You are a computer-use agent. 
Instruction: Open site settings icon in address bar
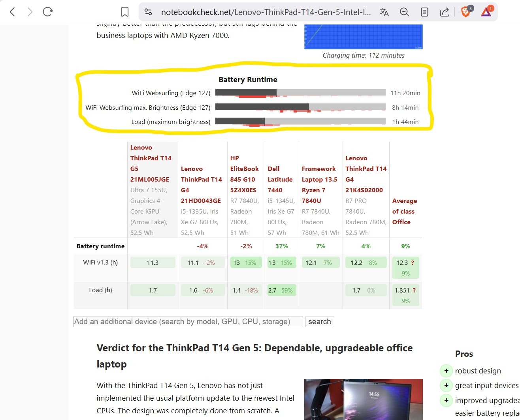(148, 12)
